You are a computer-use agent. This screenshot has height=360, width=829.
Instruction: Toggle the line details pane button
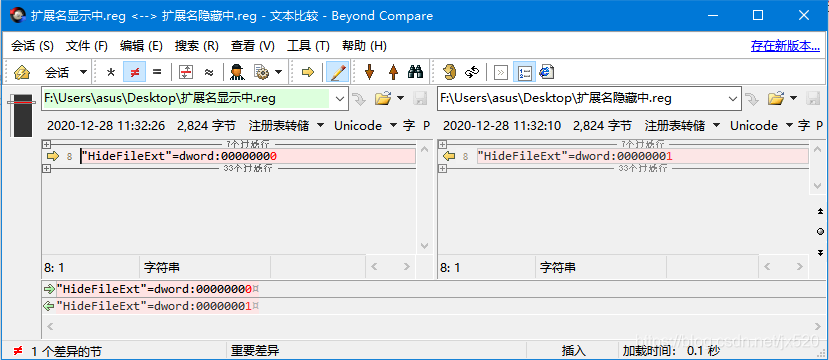(x=524, y=72)
